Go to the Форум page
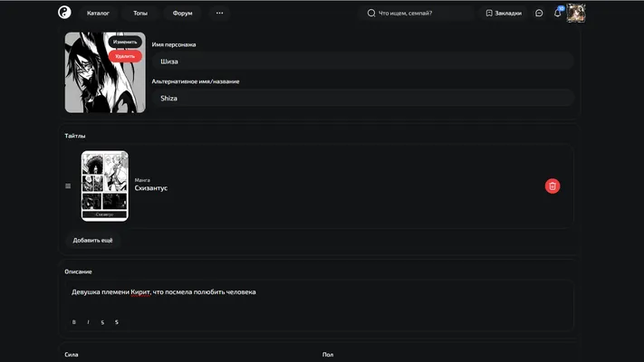 point(182,14)
